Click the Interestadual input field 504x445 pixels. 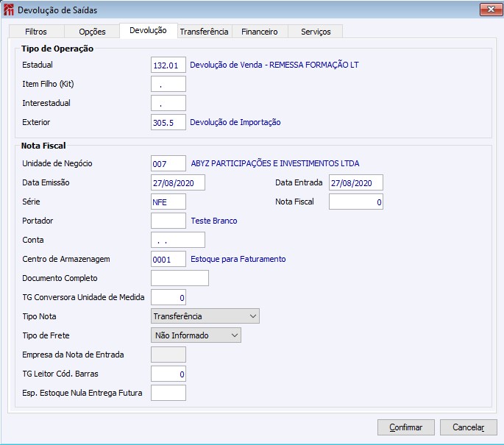pyautogui.click(x=168, y=103)
